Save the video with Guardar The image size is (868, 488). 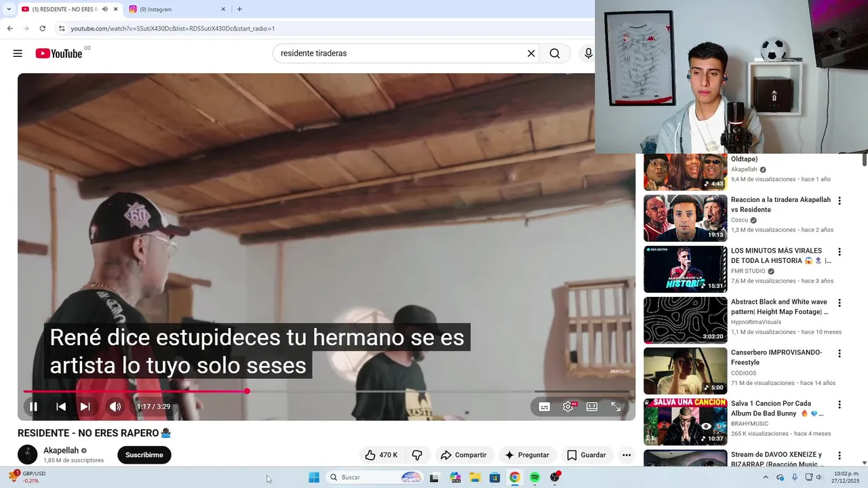pyautogui.click(x=587, y=455)
